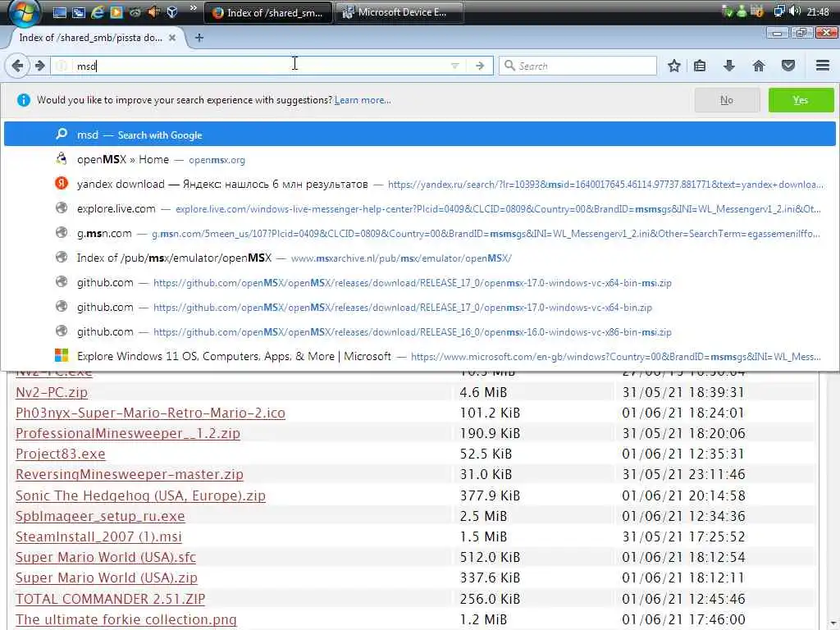This screenshot has height=630, width=840.
Task: Select 'openMSX » Home' suggestion
Action: point(420,160)
